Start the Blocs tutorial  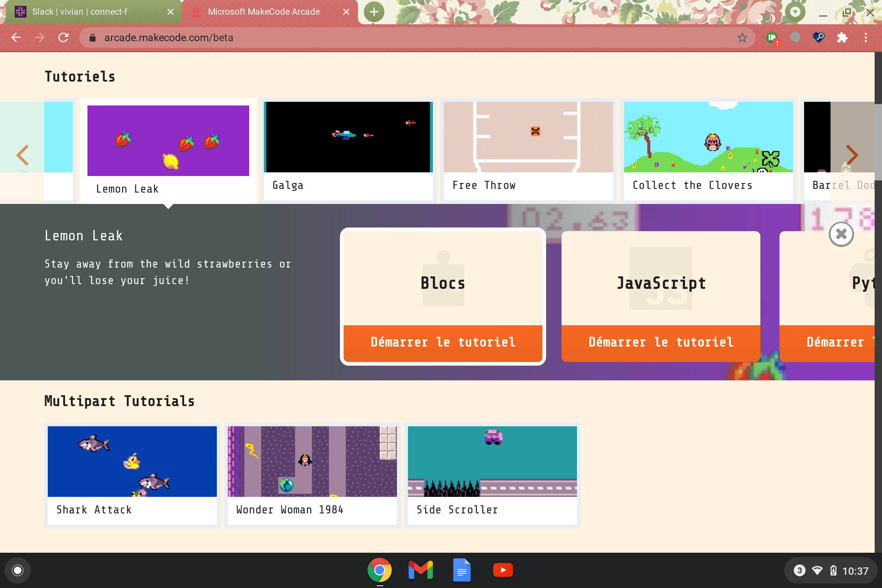click(443, 343)
